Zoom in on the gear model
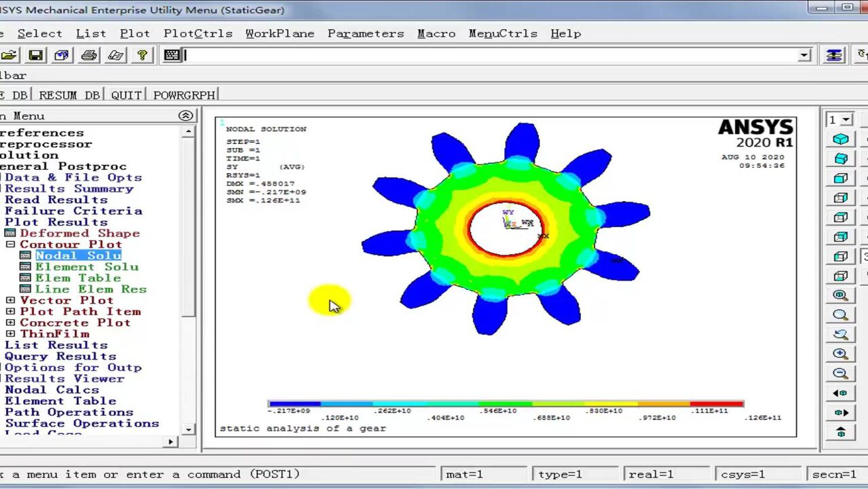Screen dimensions: 868x489 pyautogui.click(x=840, y=353)
